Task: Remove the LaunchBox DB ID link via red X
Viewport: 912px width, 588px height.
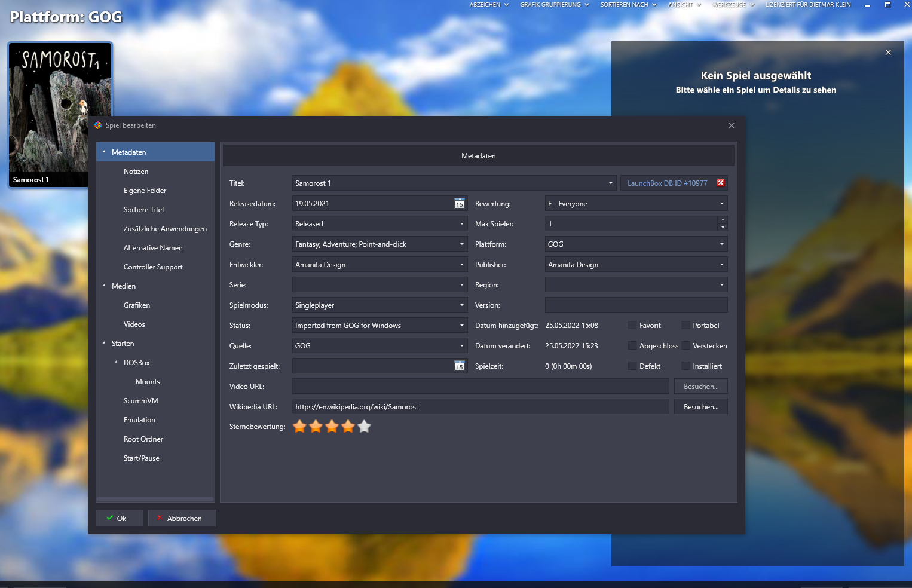Action: click(721, 183)
